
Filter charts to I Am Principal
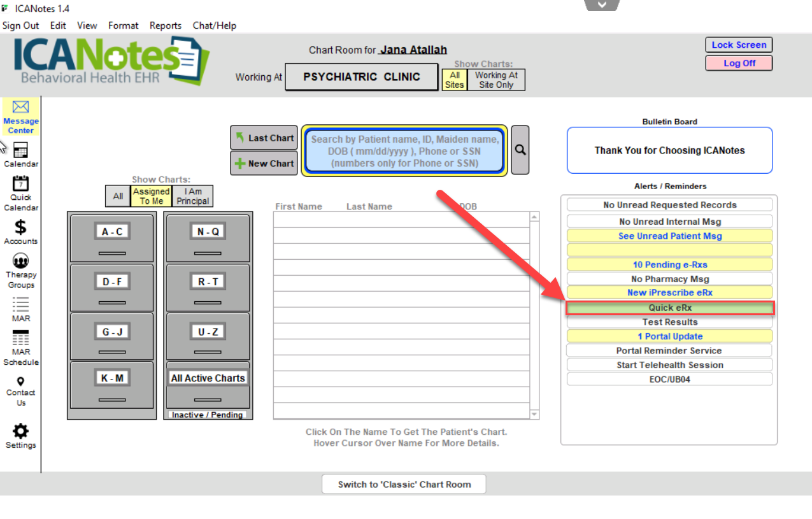coord(192,196)
